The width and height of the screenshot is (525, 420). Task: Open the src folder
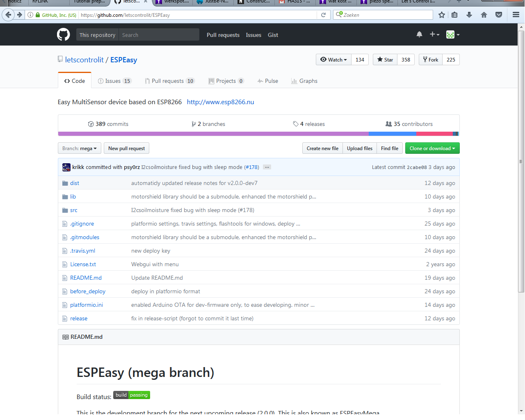[x=74, y=210]
